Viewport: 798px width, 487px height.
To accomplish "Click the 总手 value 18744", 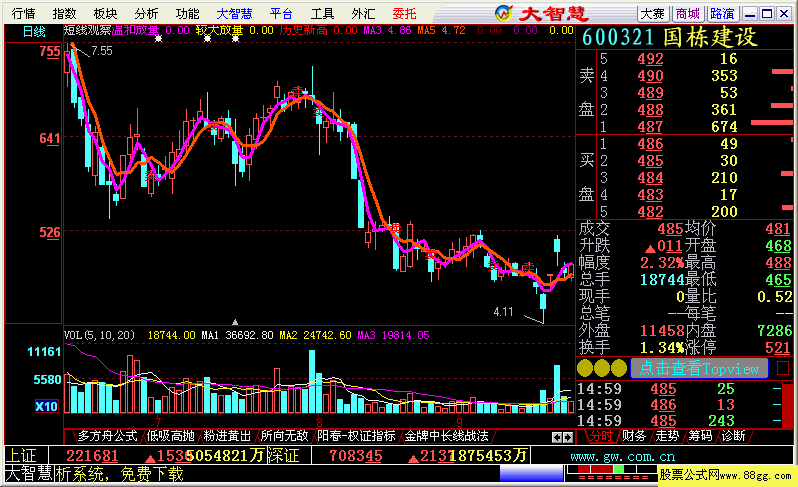I will 662,279.
